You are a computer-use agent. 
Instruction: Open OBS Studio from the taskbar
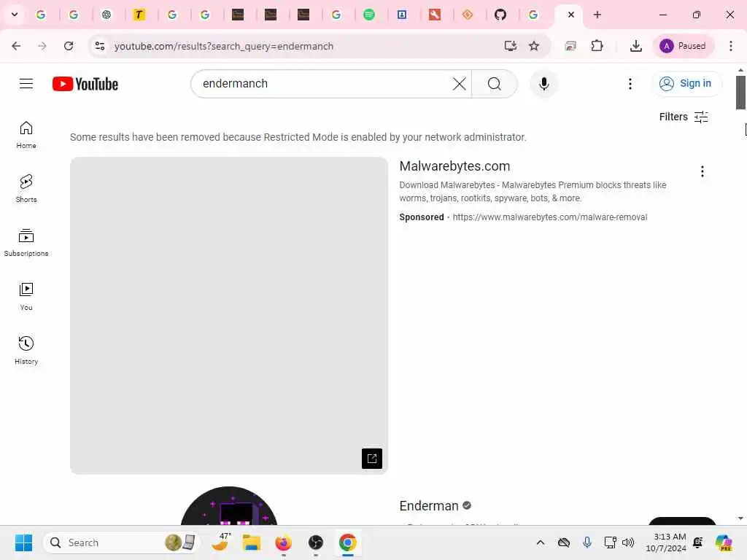click(x=315, y=542)
